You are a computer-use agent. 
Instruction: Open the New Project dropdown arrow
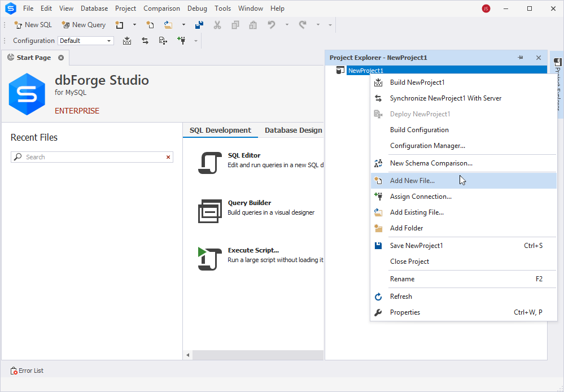coord(134,25)
